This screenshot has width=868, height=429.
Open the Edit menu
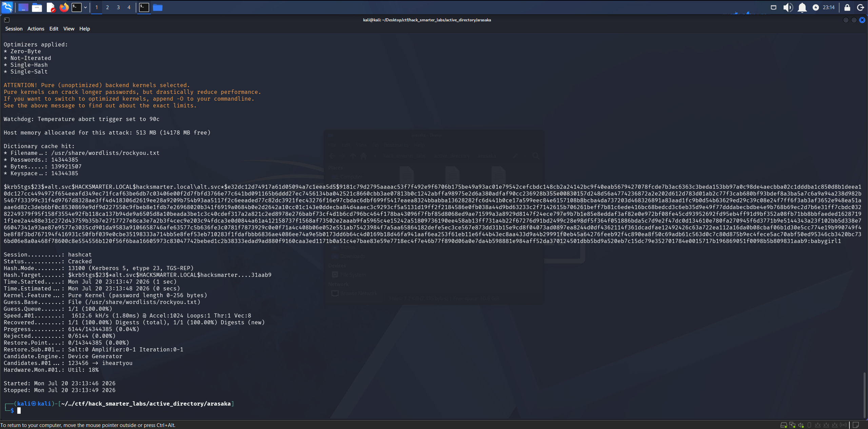coord(54,29)
